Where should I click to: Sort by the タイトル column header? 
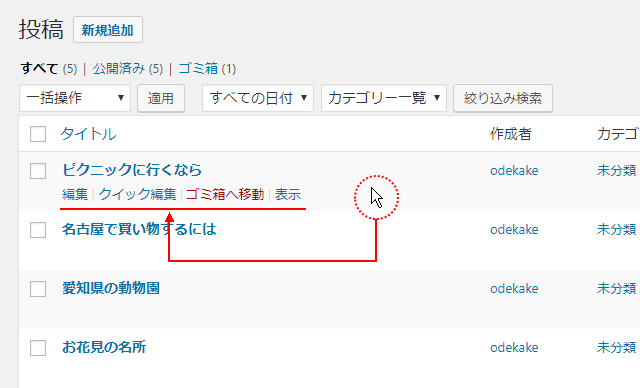pos(88,134)
